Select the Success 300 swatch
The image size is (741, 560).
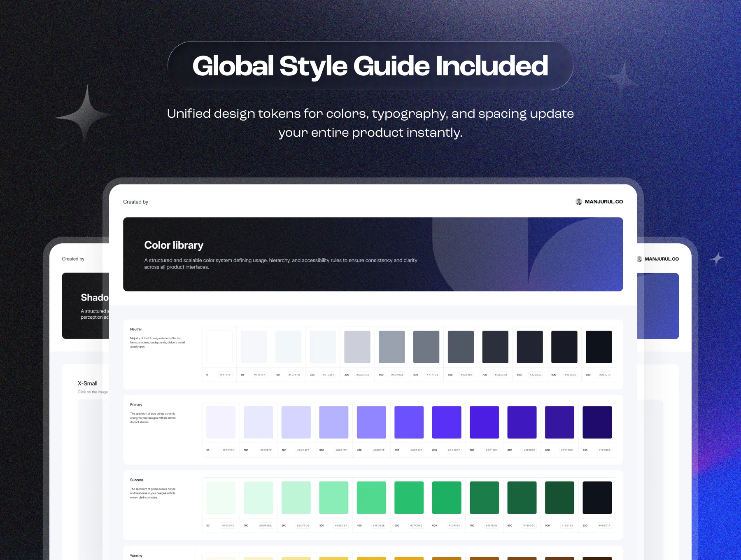[x=334, y=497]
